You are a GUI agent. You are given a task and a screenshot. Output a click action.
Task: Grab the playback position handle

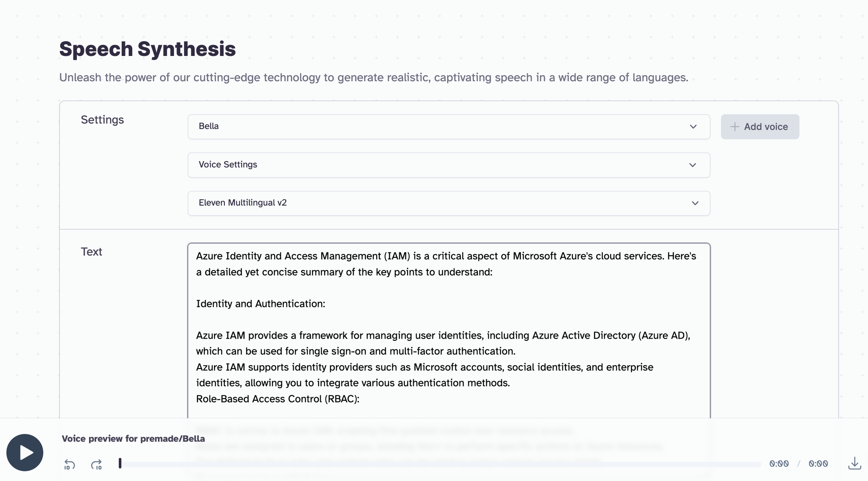coord(120,464)
